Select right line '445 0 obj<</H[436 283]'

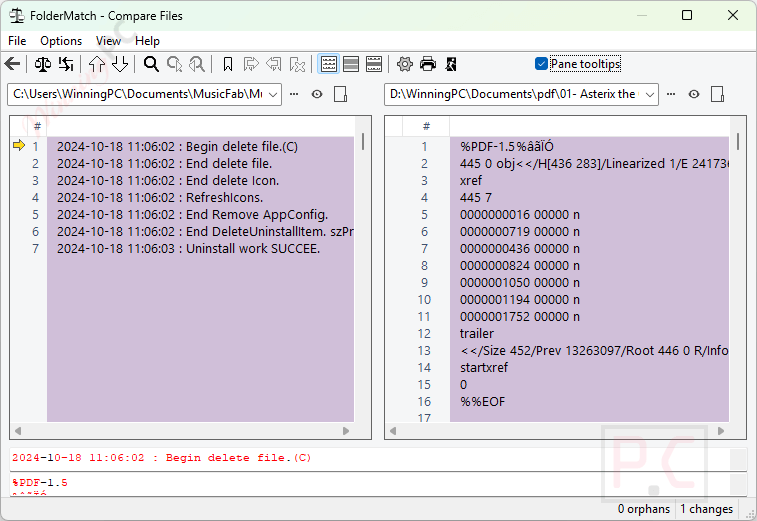589,164
